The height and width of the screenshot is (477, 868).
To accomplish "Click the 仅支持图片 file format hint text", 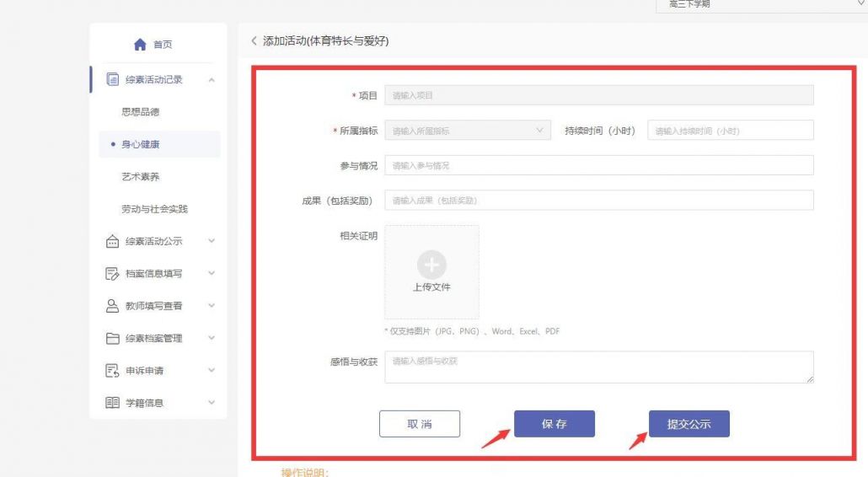I will tap(472, 331).
